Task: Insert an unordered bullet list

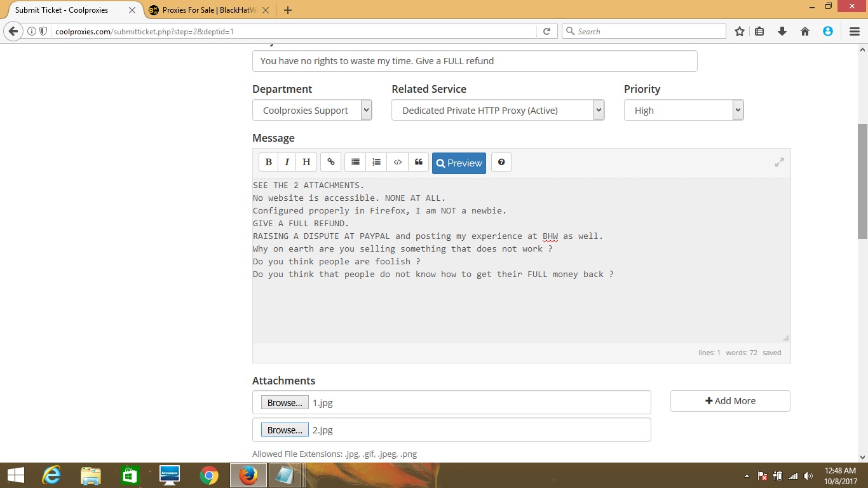Action: click(355, 163)
